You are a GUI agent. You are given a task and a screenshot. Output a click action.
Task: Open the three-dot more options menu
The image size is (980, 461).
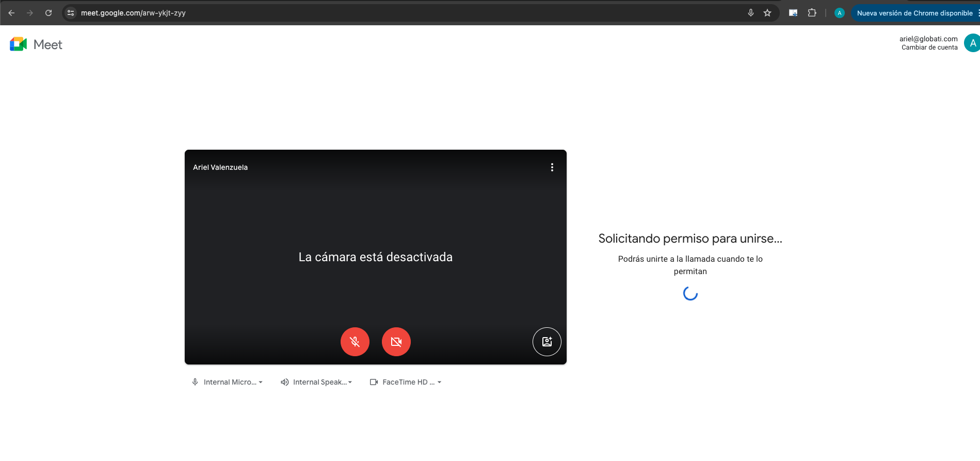click(552, 167)
